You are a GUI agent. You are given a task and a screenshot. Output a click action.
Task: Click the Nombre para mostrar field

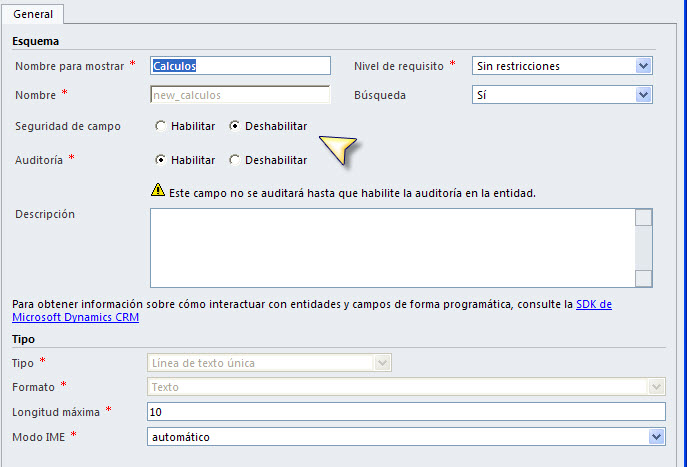click(240, 66)
